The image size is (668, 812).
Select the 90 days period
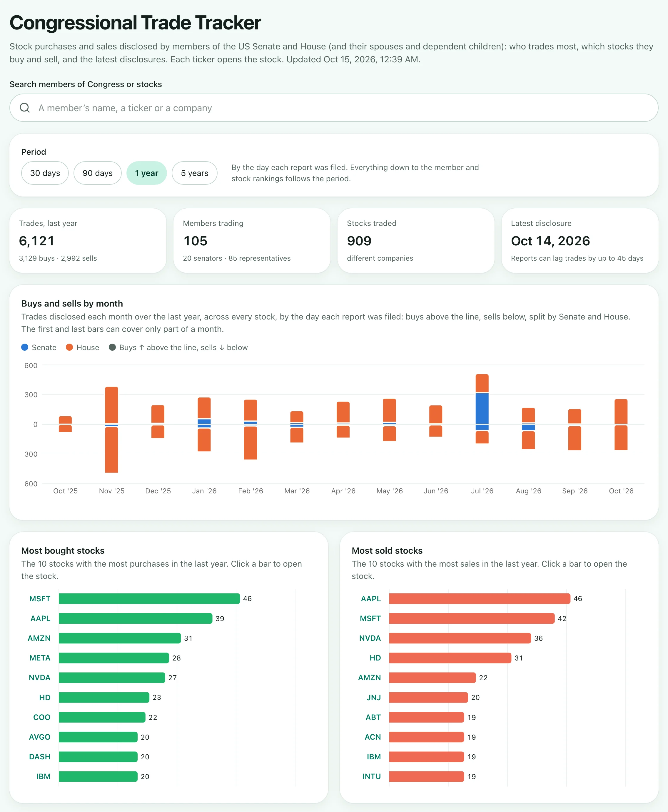point(97,173)
